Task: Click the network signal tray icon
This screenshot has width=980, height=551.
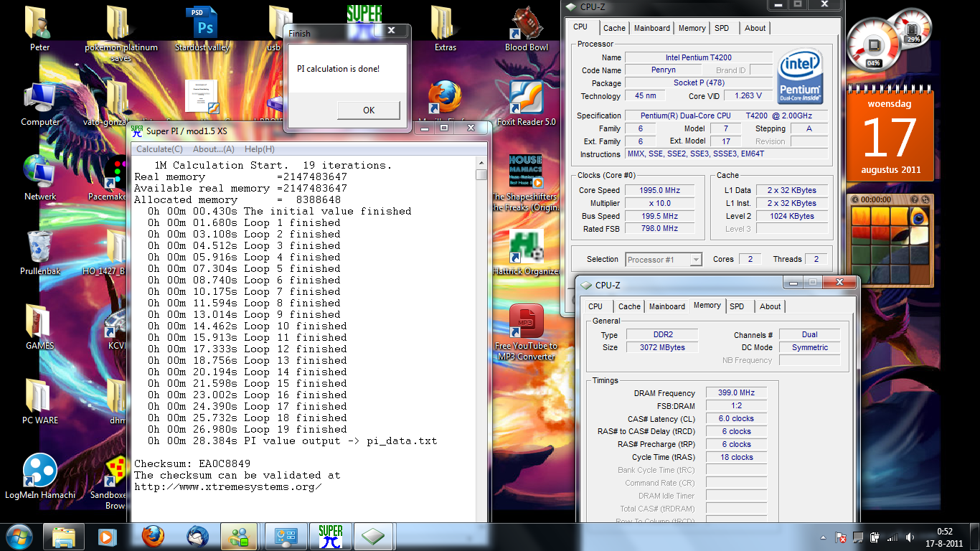Action: [892, 537]
